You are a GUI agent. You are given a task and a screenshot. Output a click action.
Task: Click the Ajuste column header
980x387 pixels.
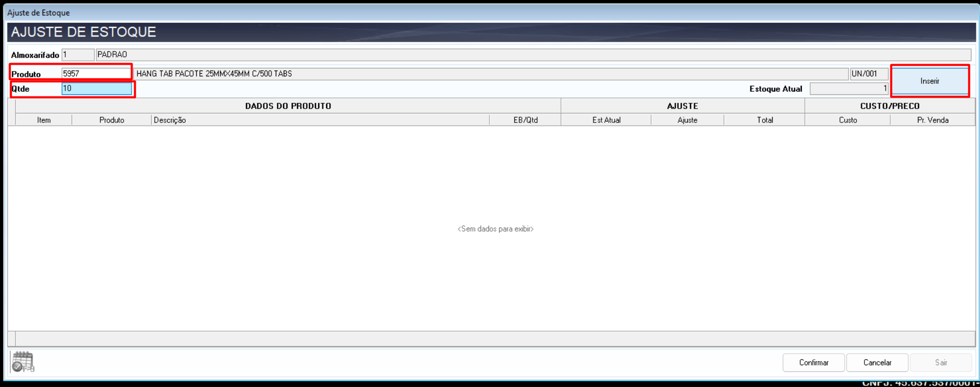pos(687,120)
